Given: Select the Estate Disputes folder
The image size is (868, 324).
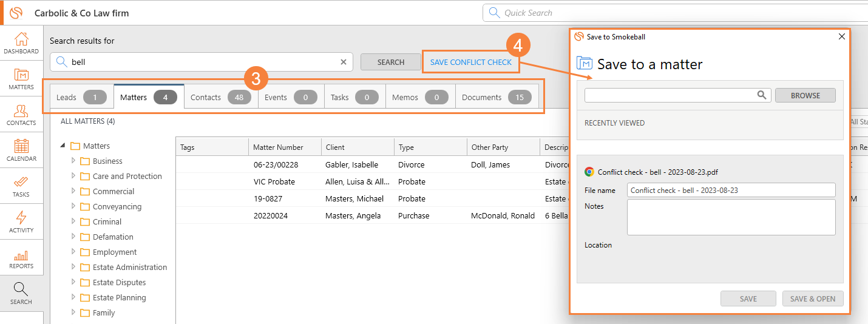Looking at the screenshot, I should pyautogui.click(x=120, y=282).
